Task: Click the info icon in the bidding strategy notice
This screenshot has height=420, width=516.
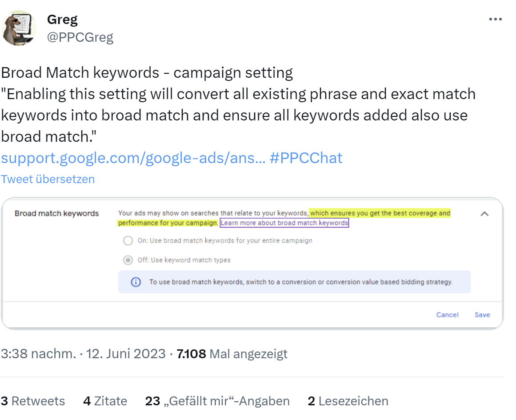Action: click(136, 282)
